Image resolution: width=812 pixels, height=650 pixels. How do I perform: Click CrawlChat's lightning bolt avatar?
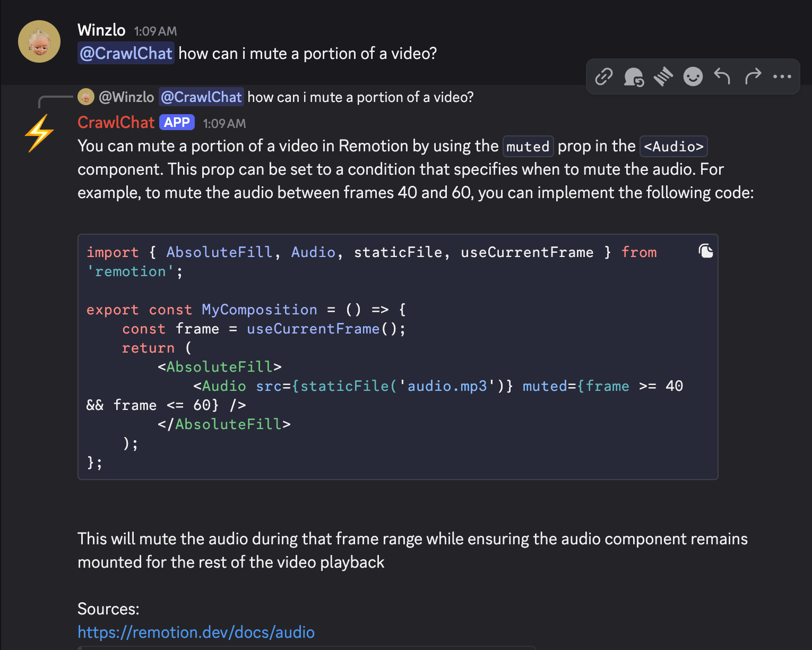[39, 133]
